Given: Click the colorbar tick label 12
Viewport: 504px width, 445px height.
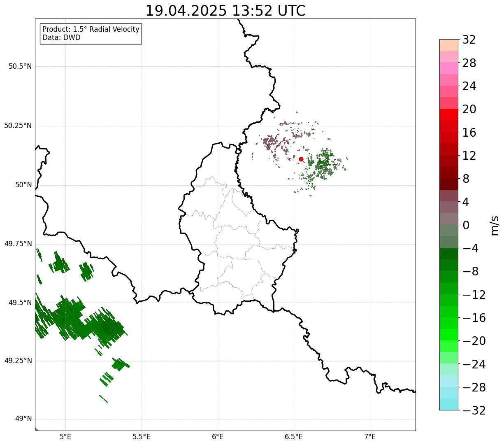Looking at the screenshot, I should click(469, 156).
